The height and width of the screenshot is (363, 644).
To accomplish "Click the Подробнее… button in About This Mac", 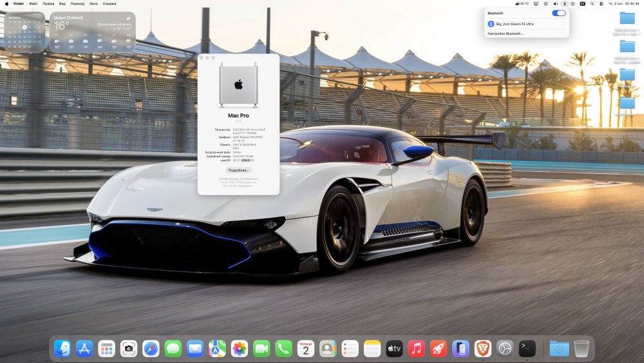I will click(x=239, y=170).
